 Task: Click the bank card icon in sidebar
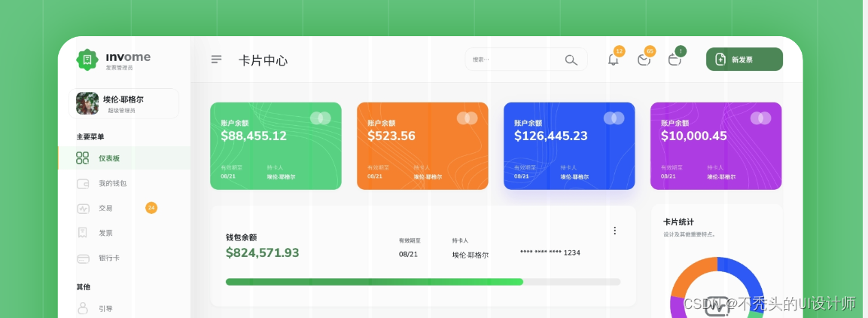(83, 258)
